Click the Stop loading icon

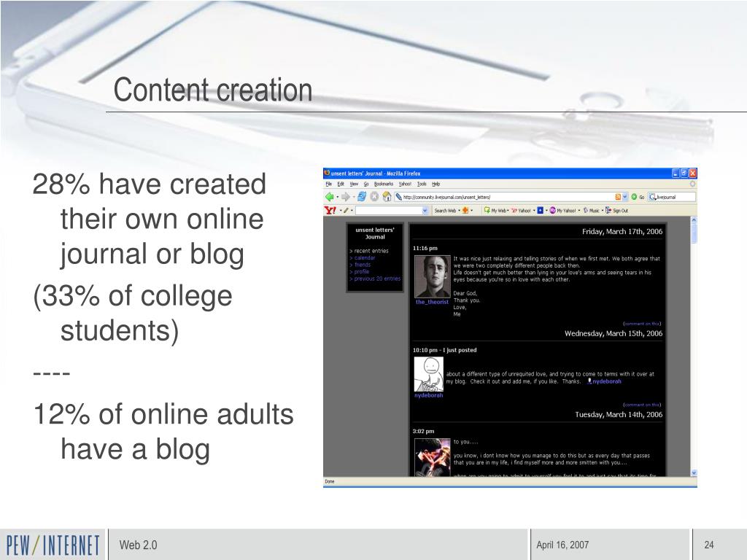point(374,197)
